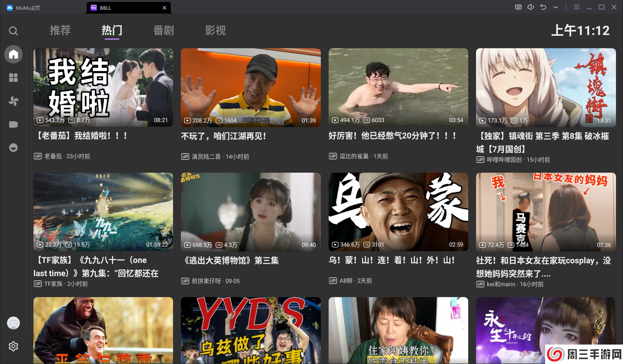The image size is (623, 364).
Task: Close the BBLL tab
Action: point(164,8)
